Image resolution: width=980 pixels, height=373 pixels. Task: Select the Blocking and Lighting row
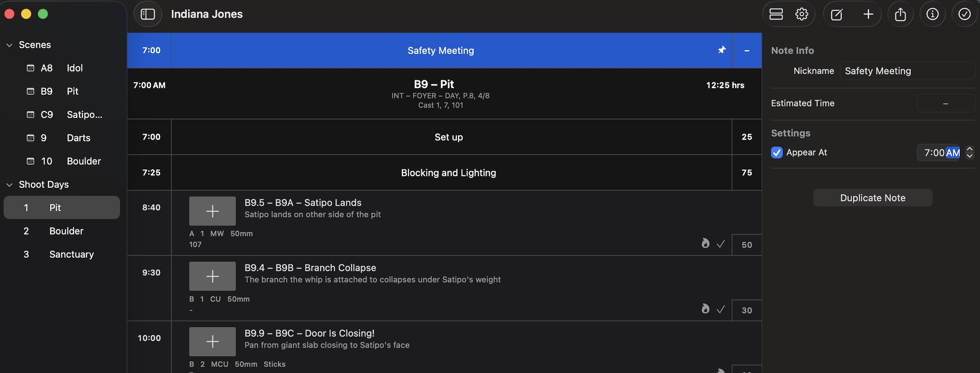pos(444,173)
